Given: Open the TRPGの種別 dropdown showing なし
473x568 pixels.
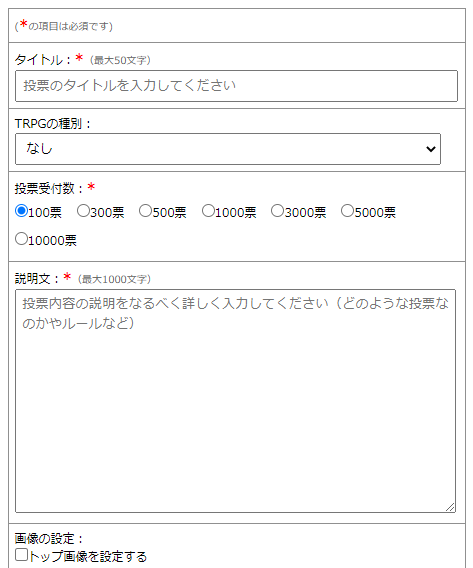Looking at the screenshot, I should tap(228, 149).
